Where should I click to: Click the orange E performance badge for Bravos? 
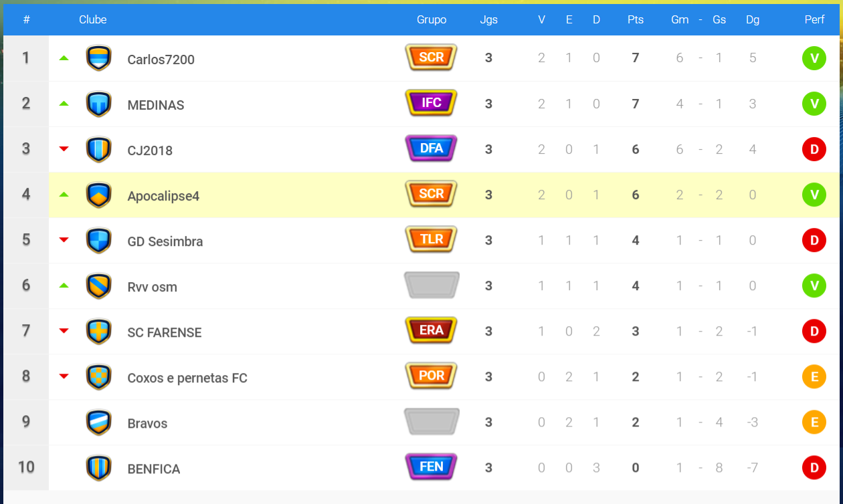coord(814,422)
